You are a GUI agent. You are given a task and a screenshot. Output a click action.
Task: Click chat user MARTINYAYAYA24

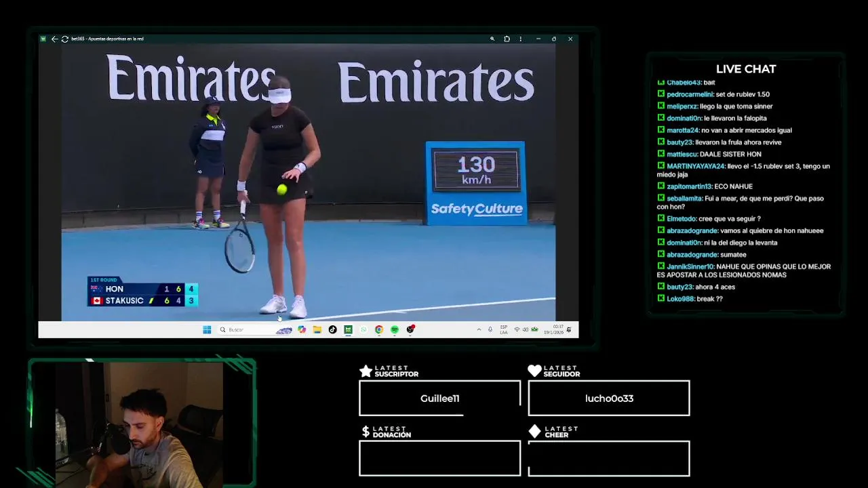pos(696,166)
